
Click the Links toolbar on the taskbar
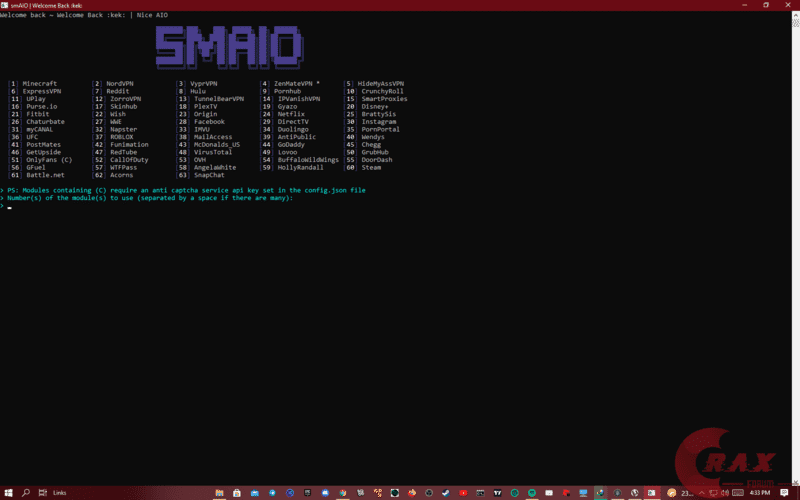click(60, 493)
